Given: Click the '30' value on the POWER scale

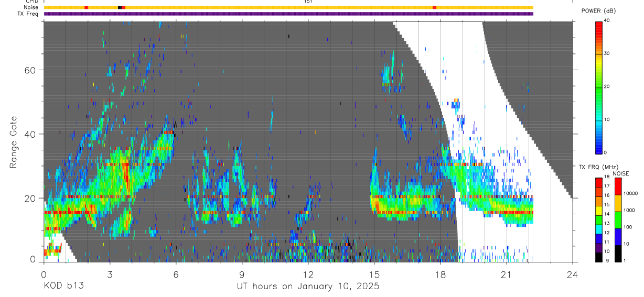Looking at the screenshot, I should [x=607, y=53].
